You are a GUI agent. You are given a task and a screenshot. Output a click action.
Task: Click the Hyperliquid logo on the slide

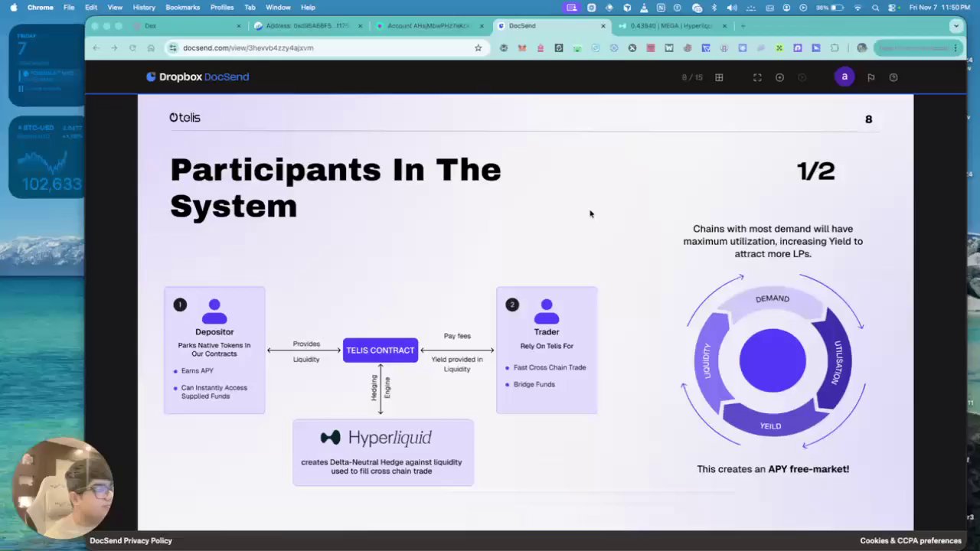[x=376, y=438]
